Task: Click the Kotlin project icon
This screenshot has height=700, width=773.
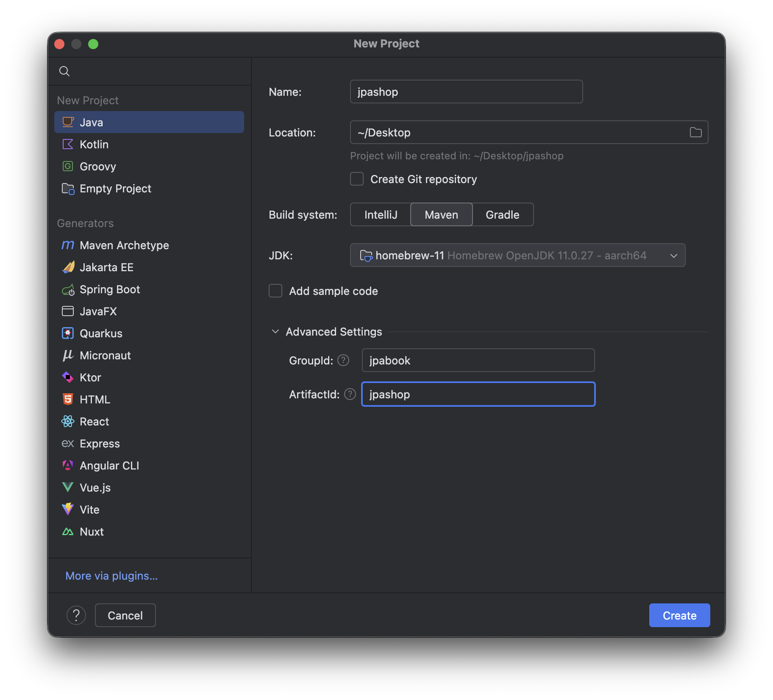Action: 68,144
